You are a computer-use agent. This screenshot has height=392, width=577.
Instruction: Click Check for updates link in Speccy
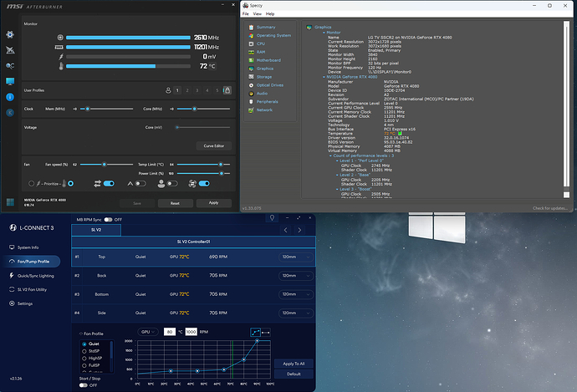[x=549, y=208]
